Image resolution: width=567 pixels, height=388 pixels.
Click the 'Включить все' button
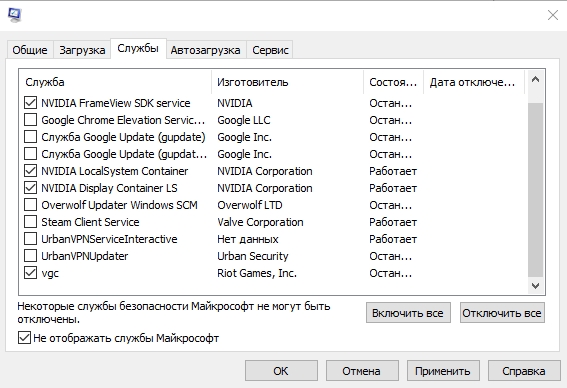(408, 313)
